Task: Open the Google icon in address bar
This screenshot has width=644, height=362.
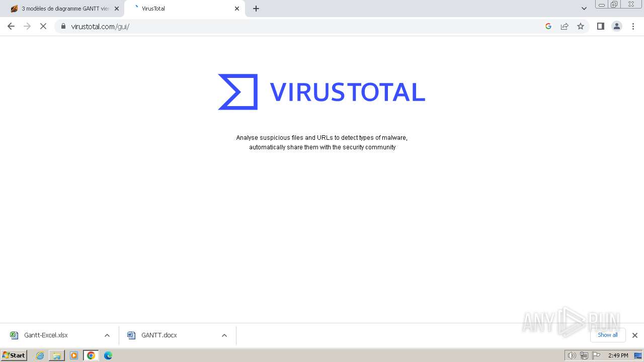Action: coord(548,26)
